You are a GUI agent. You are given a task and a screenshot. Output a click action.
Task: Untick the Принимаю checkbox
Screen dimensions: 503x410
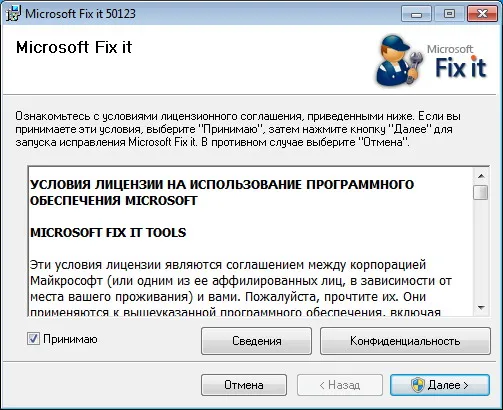point(33,339)
